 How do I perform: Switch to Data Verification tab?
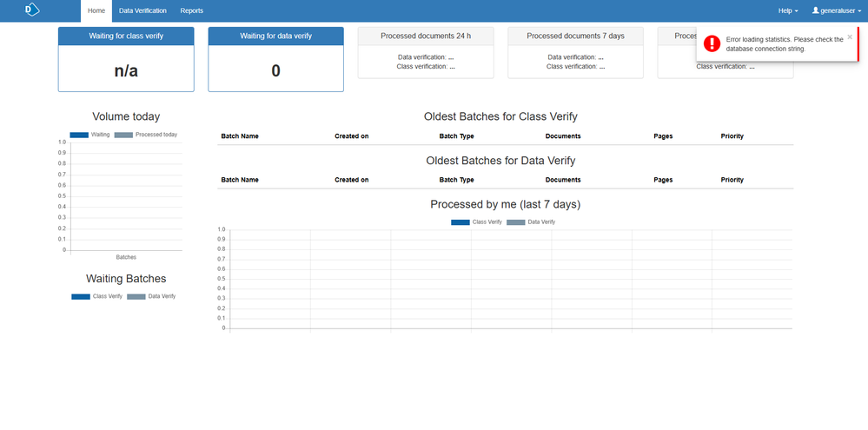pos(142,10)
